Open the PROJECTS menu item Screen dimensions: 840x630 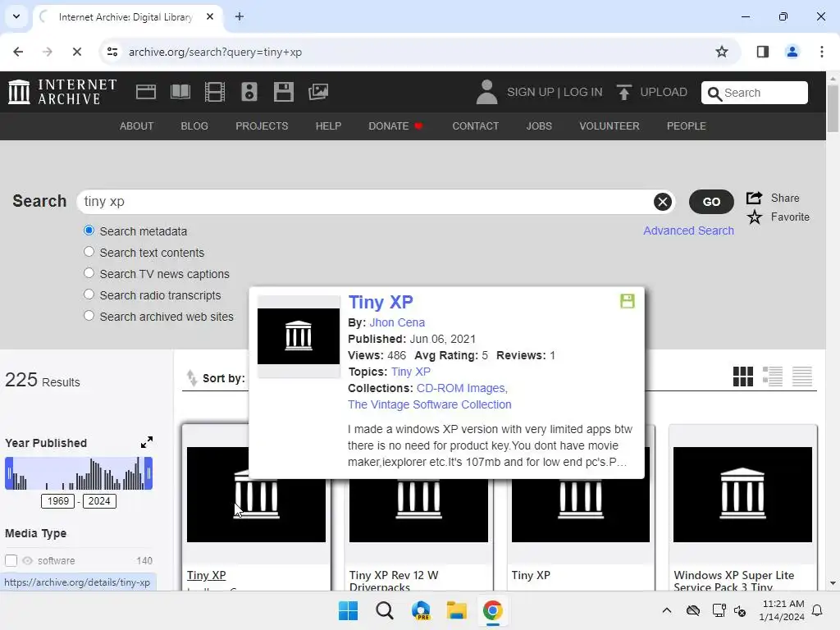(262, 126)
